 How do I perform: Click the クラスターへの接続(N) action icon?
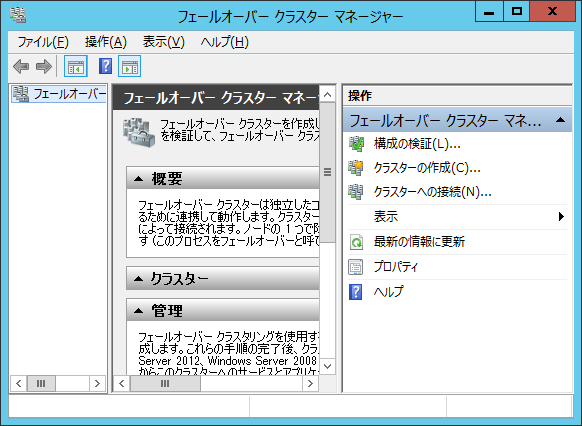[x=356, y=192]
